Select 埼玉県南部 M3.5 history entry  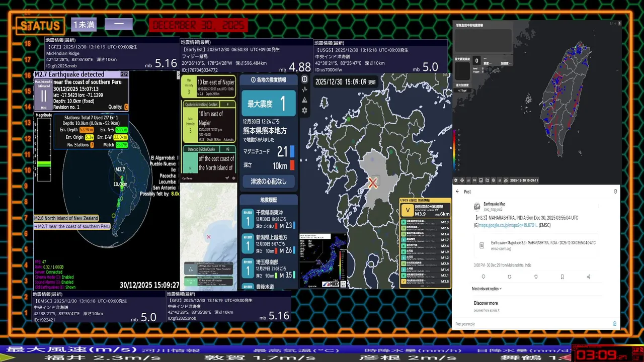(269, 268)
